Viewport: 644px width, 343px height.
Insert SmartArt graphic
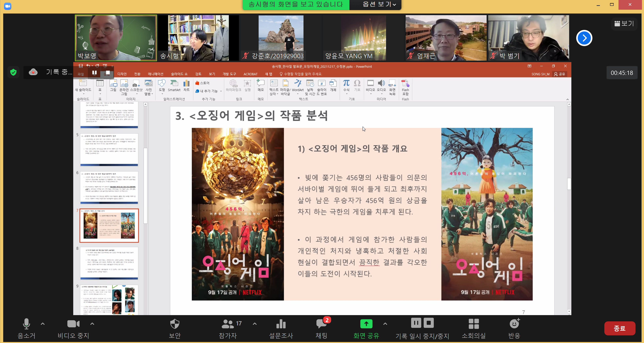tap(174, 85)
